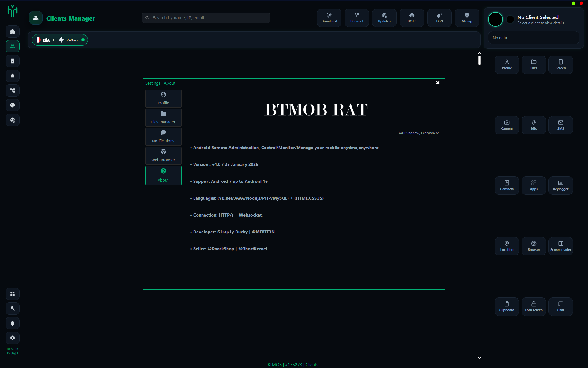Open the Location tracker

[x=507, y=246]
